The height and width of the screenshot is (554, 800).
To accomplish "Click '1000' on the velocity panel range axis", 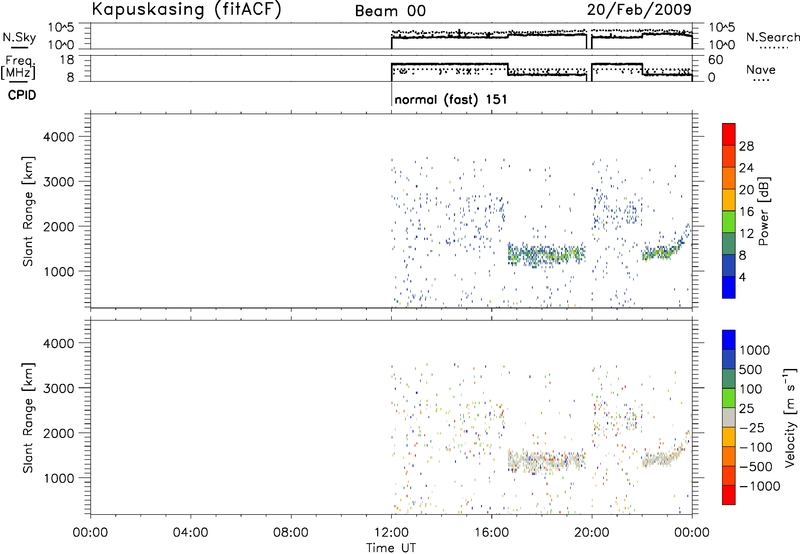I will click(x=59, y=478).
